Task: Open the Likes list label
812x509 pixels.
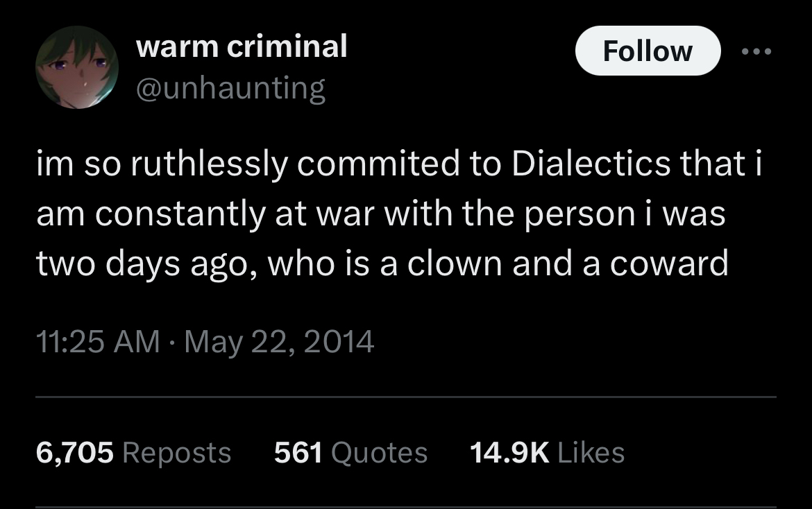Action: (591, 453)
